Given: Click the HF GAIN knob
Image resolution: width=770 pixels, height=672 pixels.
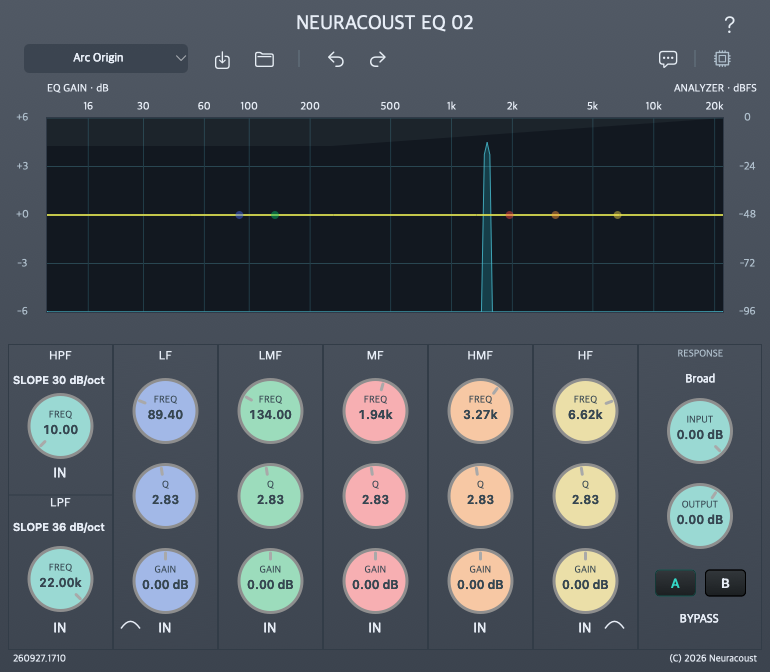Looking at the screenshot, I should click(585, 581).
